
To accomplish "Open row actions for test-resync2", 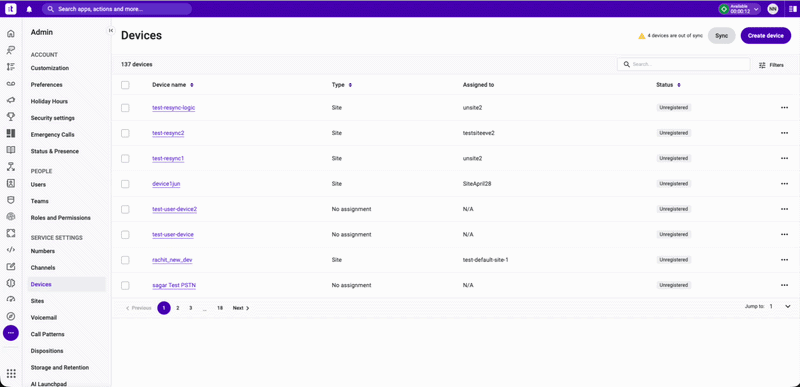I will click(784, 133).
